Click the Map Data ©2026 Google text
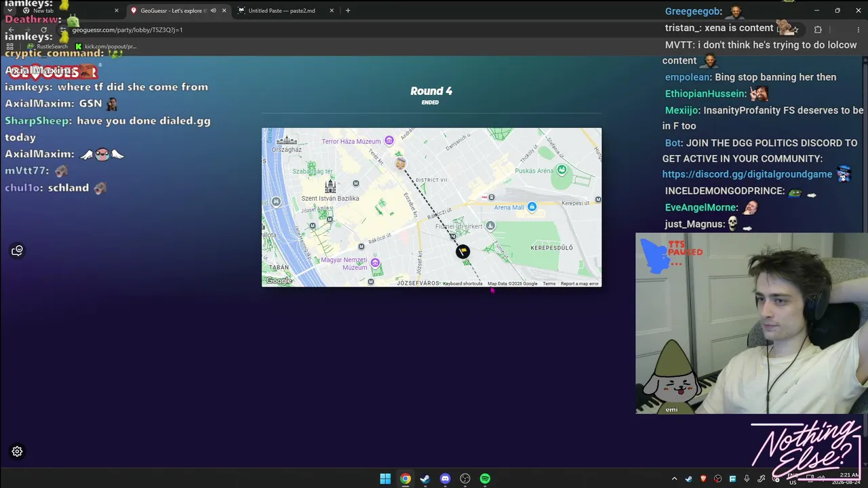Viewport: 868px width, 488px height. pos(513,283)
